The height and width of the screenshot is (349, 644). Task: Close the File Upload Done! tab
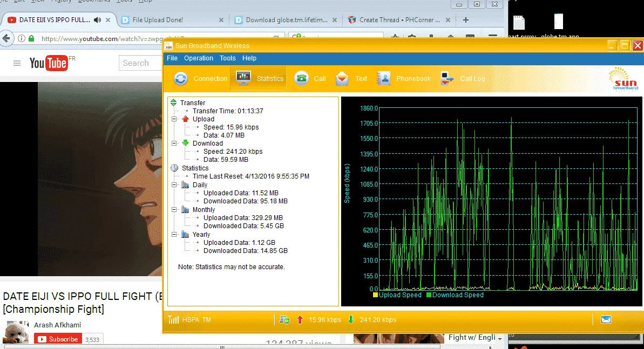point(221,20)
